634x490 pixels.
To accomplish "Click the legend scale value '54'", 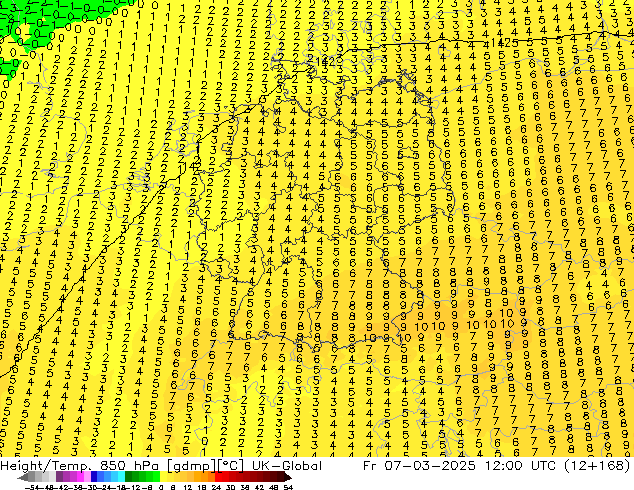I will 288,487.
